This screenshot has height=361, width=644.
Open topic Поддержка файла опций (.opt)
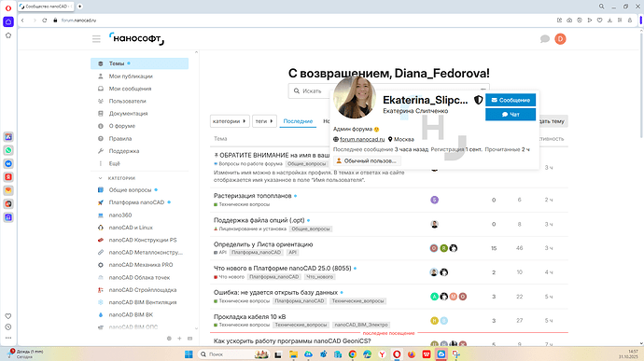[259, 220]
